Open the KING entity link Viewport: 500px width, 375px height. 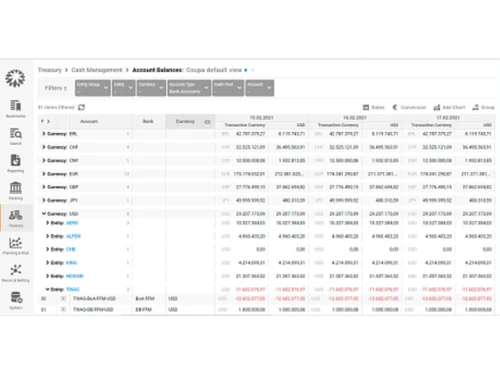pyautogui.click(x=71, y=263)
